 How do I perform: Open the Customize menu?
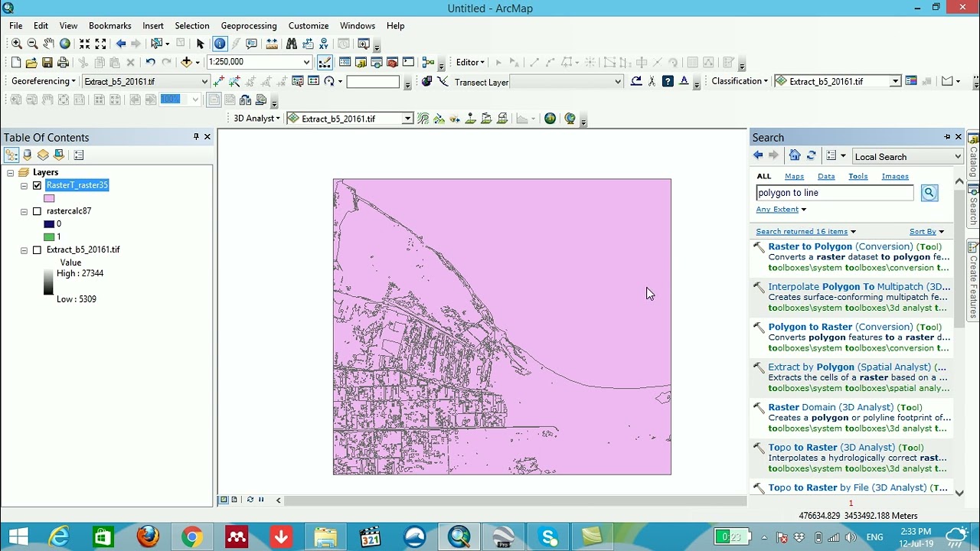309,25
